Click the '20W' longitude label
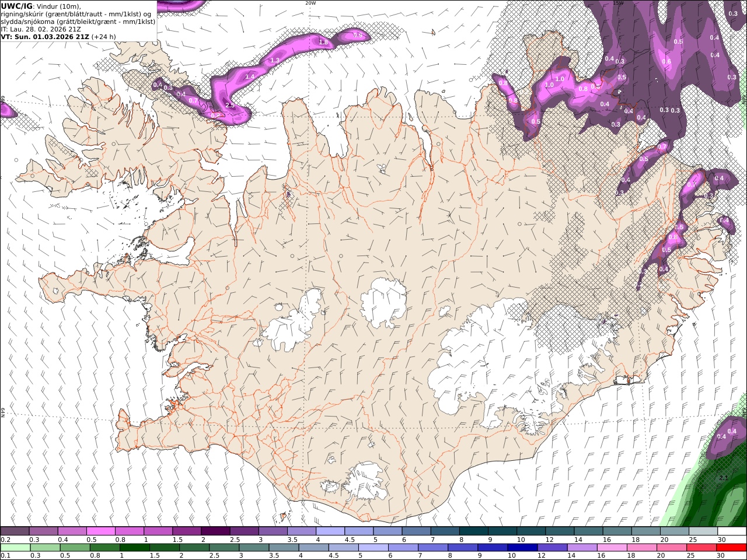The image size is (747, 560). click(x=310, y=2)
